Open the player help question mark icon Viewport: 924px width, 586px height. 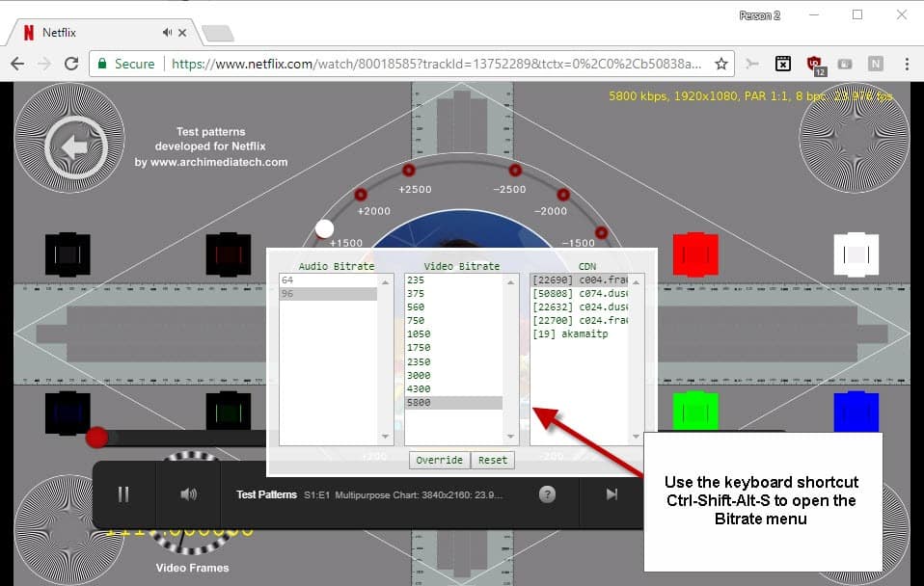pos(547,494)
